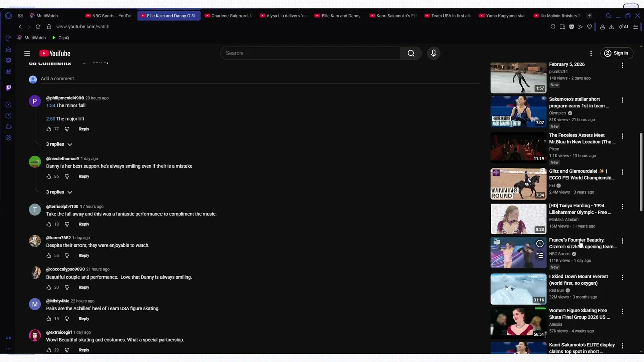644x362 pixels.
Task: Add France's Fournier Beaudry video to queue
Action: coord(540,255)
